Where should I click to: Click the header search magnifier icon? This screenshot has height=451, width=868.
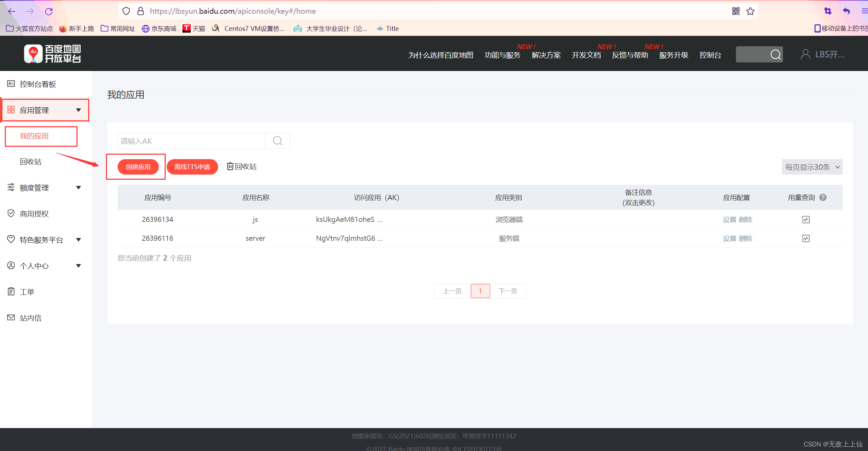coord(775,55)
